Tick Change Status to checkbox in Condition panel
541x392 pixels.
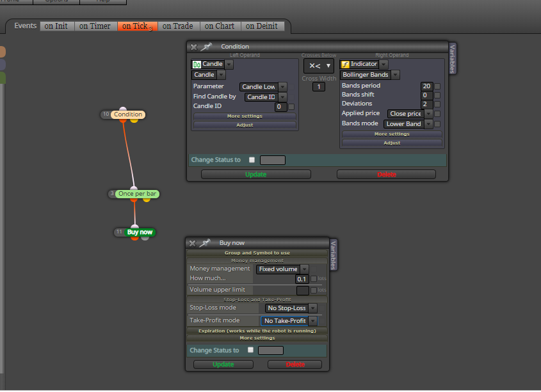click(252, 160)
